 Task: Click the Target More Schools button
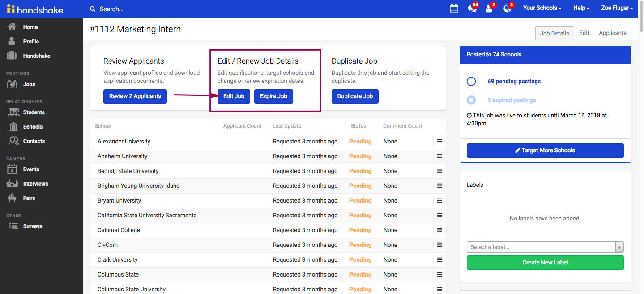(x=545, y=151)
